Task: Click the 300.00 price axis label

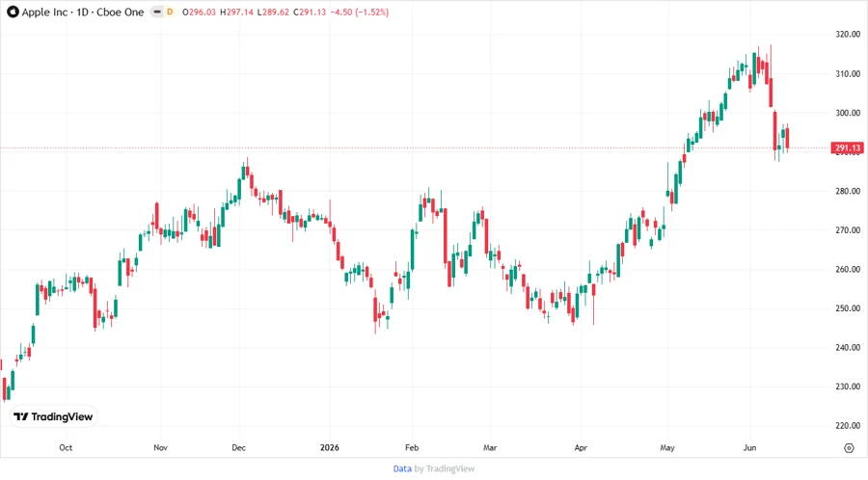Action: tap(848, 113)
